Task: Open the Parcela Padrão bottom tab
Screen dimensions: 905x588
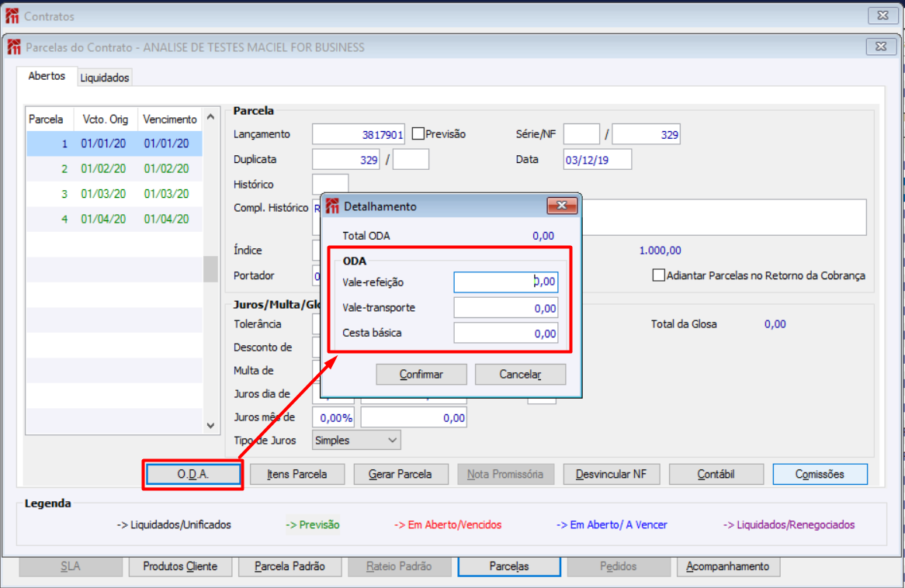Action: click(x=290, y=566)
